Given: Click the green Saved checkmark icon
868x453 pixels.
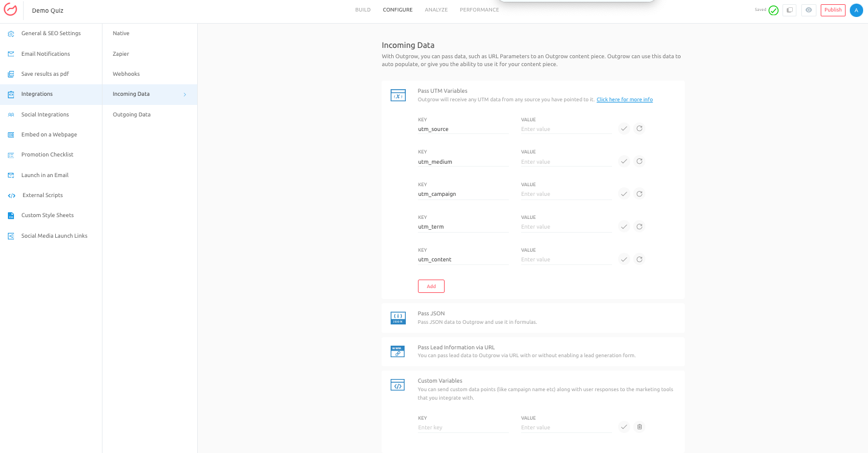Looking at the screenshot, I should click(773, 10).
